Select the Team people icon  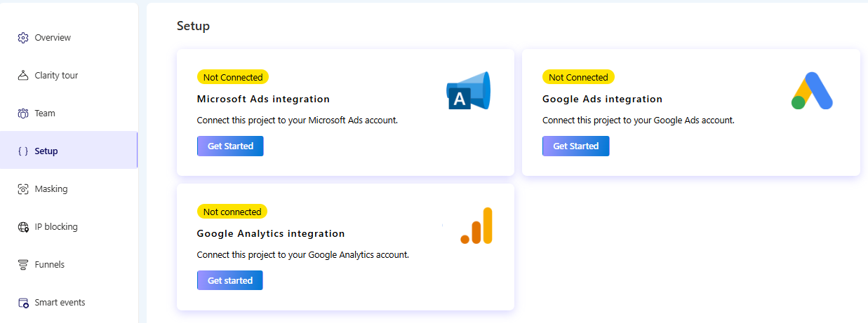[x=22, y=114]
